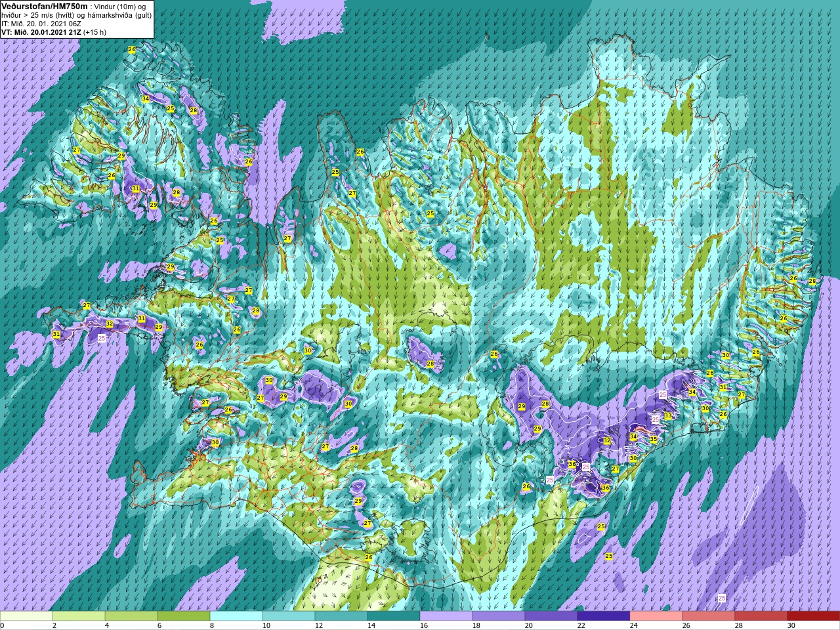Click the legend tick label '0'
This screenshot has height=630, width=840.
pyautogui.click(x=3, y=625)
